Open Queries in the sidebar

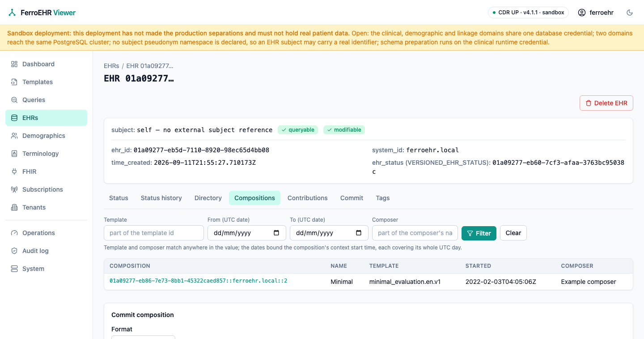point(46,100)
